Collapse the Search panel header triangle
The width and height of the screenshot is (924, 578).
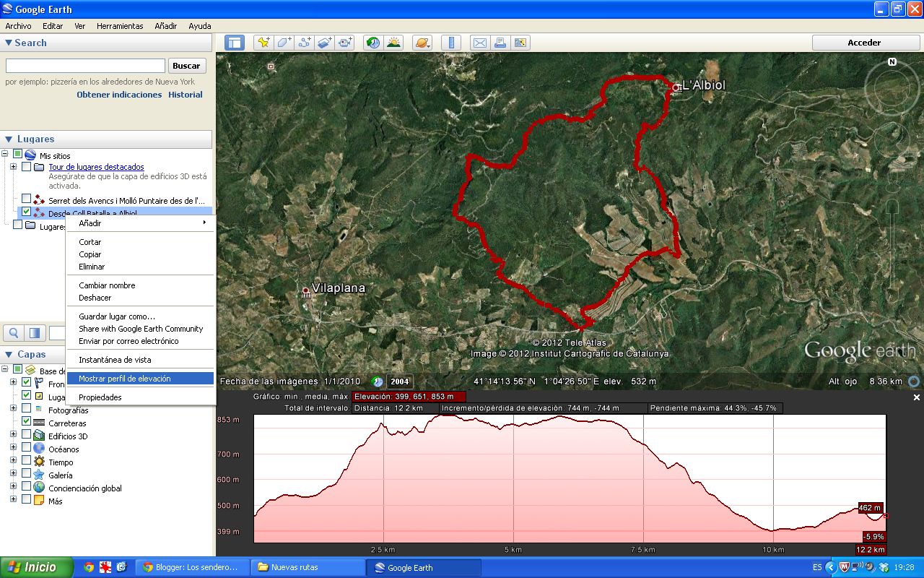[8, 43]
